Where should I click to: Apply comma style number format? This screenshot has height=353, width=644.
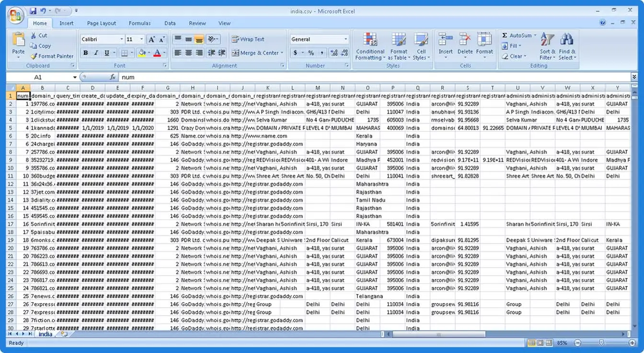tap(322, 53)
